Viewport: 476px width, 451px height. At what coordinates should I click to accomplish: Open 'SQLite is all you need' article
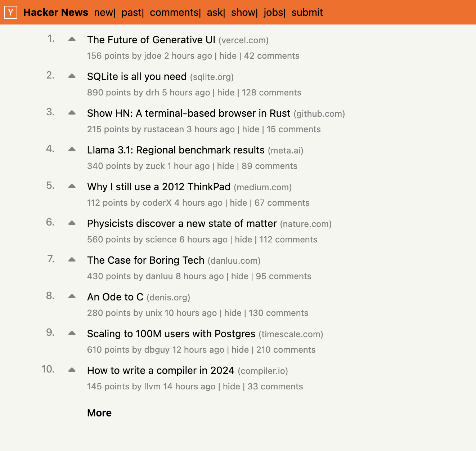pos(137,76)
